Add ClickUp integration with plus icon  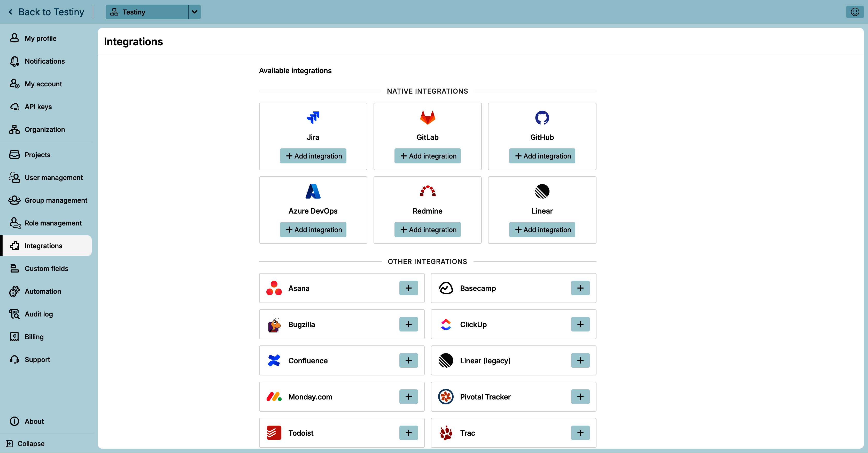click(x=580, y=324)
